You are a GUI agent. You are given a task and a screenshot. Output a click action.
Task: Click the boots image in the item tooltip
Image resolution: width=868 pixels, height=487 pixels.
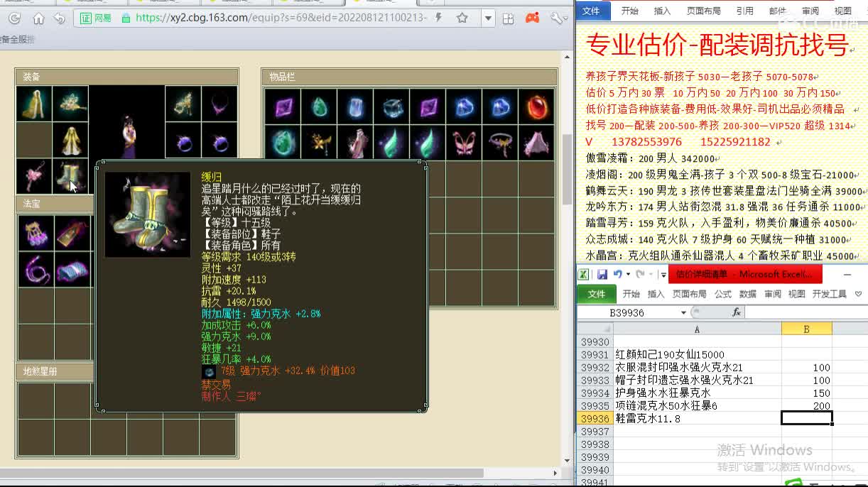click(x=147, y=214)
